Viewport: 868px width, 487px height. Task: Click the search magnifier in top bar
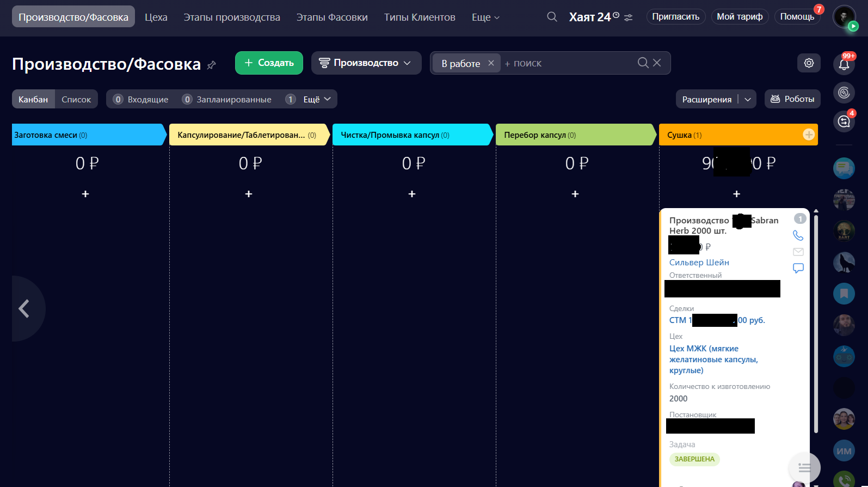coord(552,17)
